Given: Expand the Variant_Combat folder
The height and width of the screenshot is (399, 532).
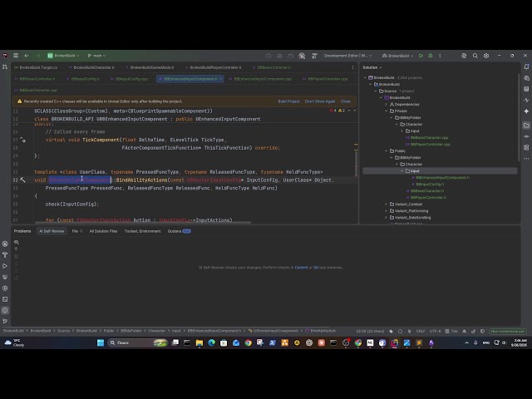Looking at the screenshot, I should click(x=386, y=204).
